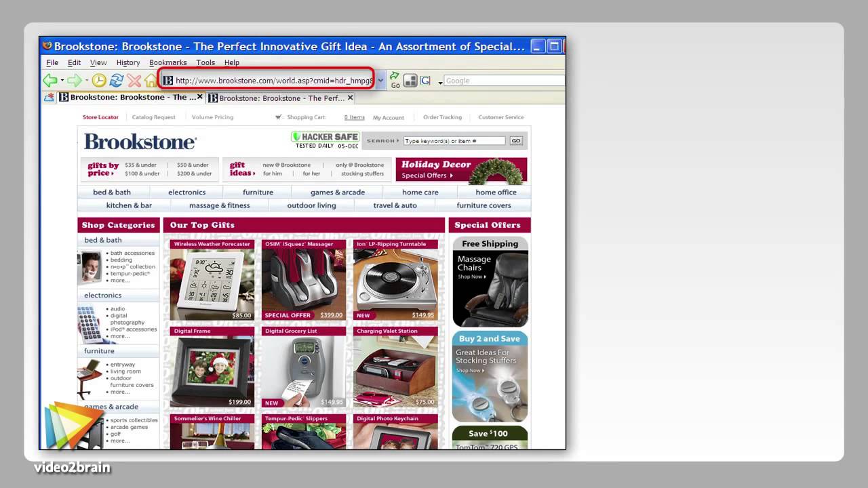Select the home office navigation category
This screenshot has width=868, height=488.
pos(496,192)
